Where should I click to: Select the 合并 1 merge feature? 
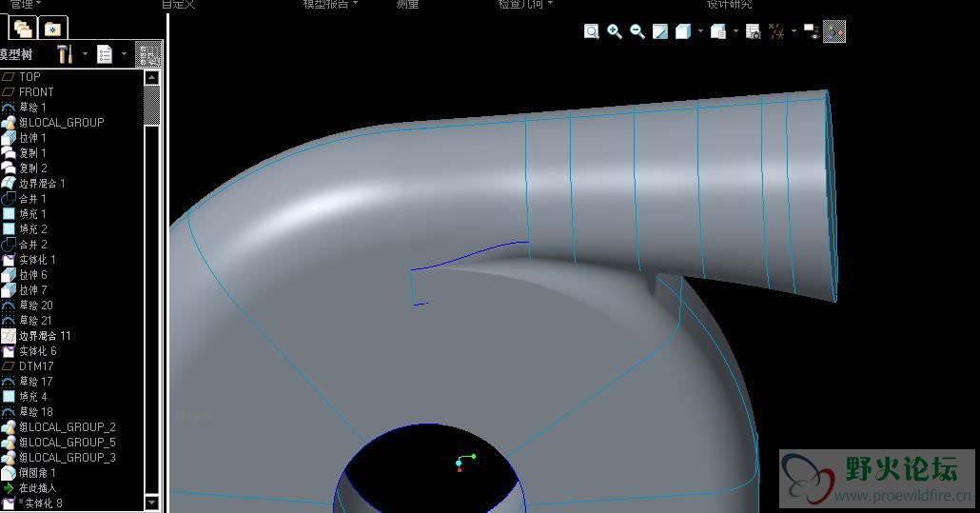point(24,198)
